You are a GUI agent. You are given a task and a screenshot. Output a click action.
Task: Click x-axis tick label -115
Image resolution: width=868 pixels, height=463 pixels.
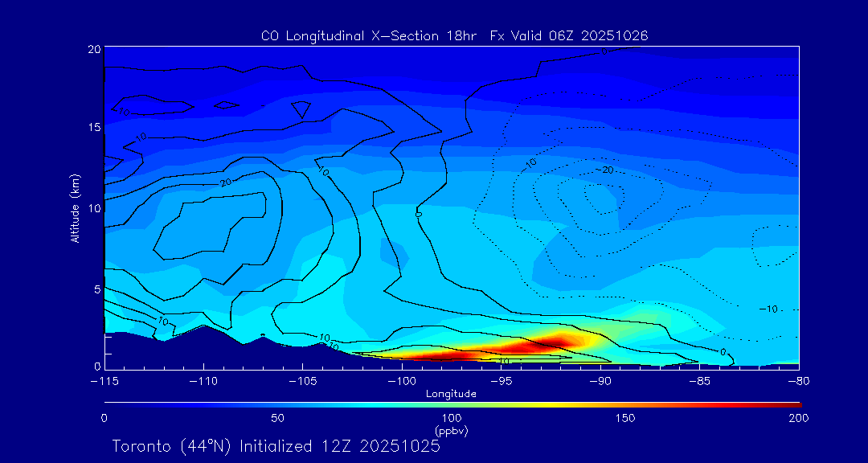(x=104, y=381)
